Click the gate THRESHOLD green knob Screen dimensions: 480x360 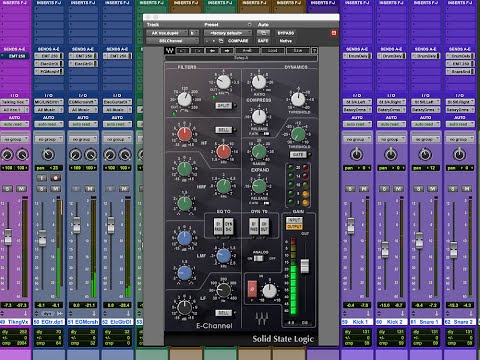[298, 134]
